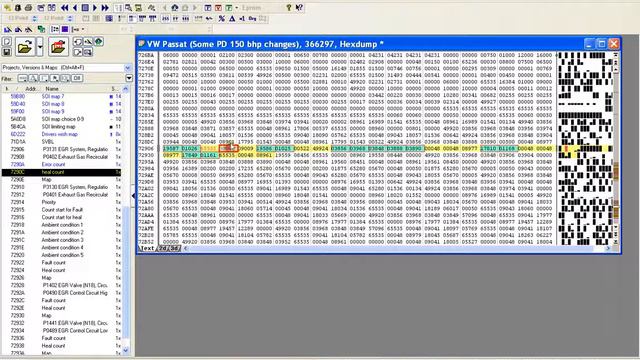Click the large red folder import icon
The height and width of the screenshot is (360, 640).
click(x=58, y=47)
